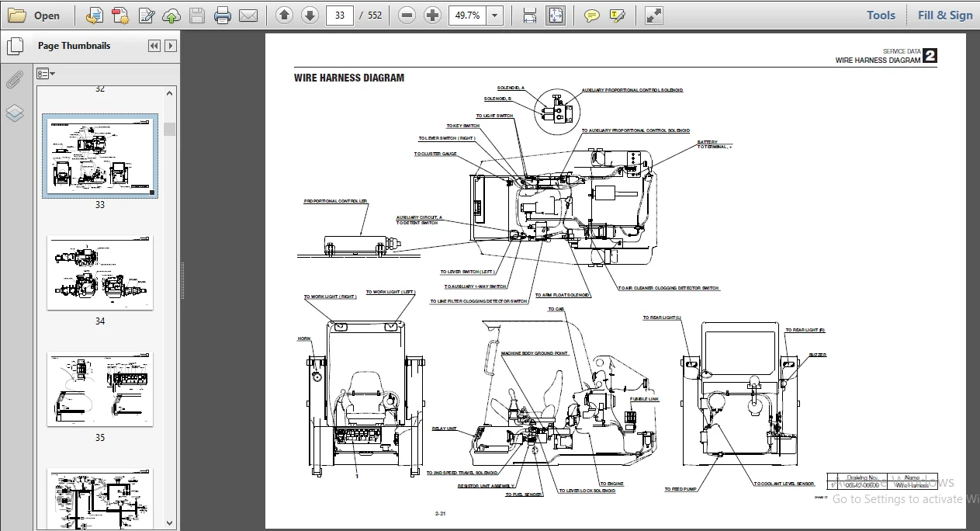Send file by email envelope icon
This screenshot has width=980, height=531.
(x=248, y=15)
